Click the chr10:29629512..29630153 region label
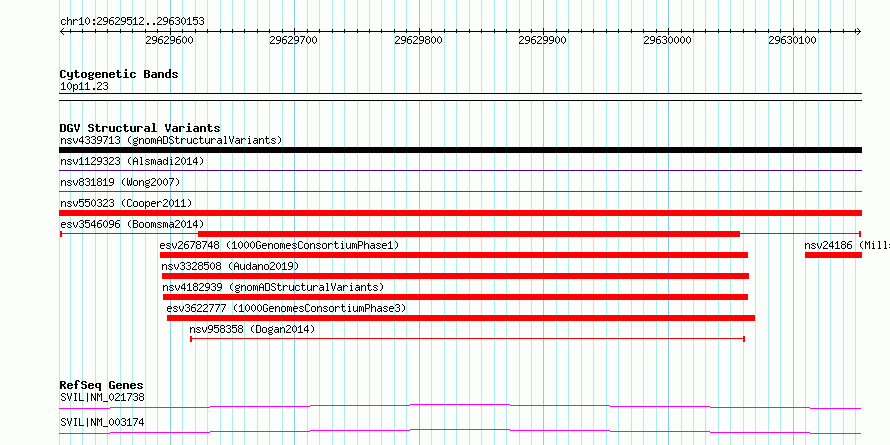Viewport: 890px width, 445px height. click(x=132, y=22)
